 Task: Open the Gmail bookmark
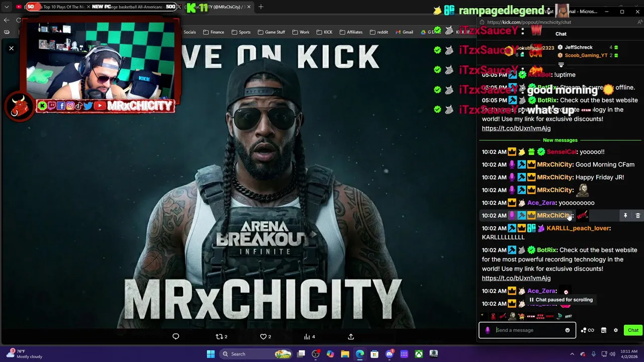pyautogui.click(x=404, y=32)
